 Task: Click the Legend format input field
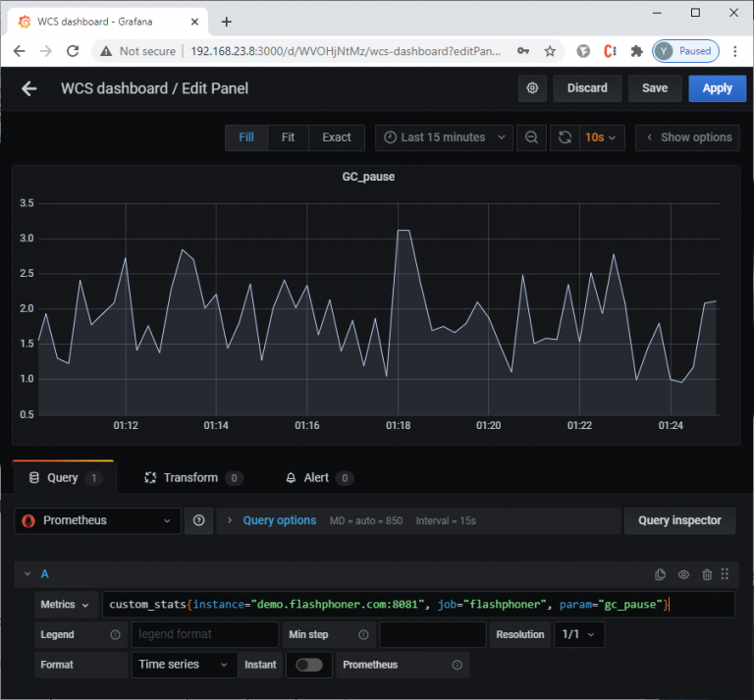204,634
